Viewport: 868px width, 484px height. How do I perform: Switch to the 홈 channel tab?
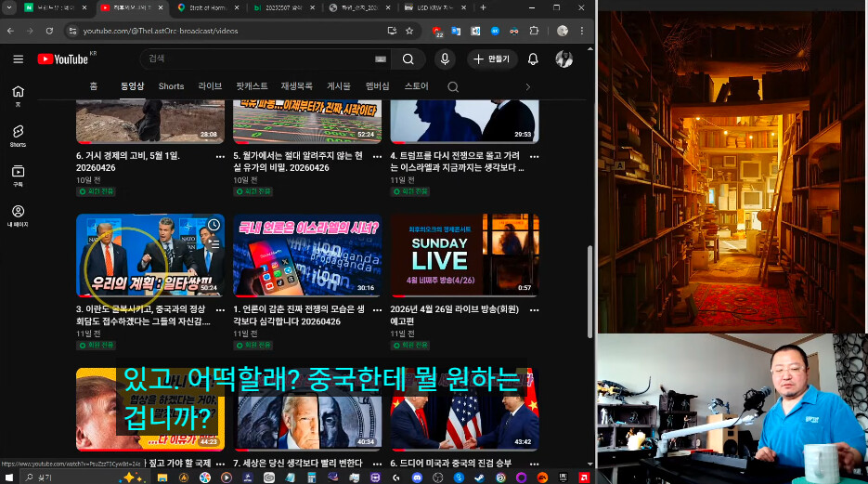click(94, 86)
